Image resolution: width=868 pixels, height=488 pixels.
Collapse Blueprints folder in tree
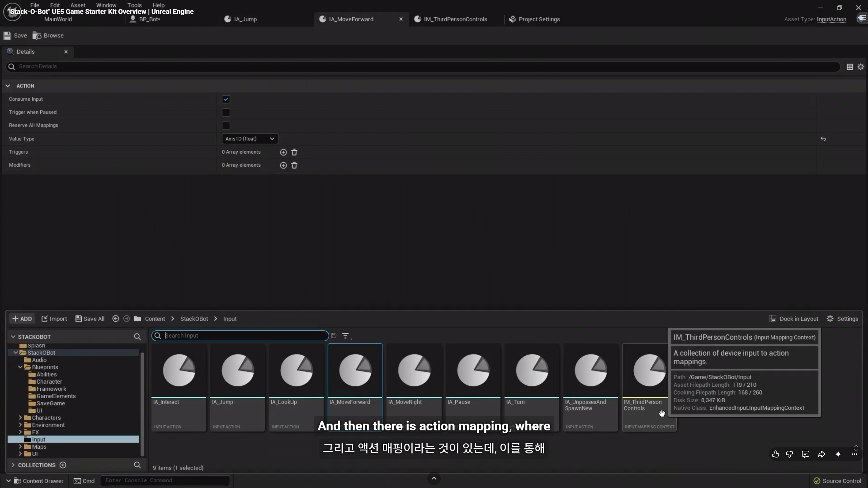[x=20, y=367]
